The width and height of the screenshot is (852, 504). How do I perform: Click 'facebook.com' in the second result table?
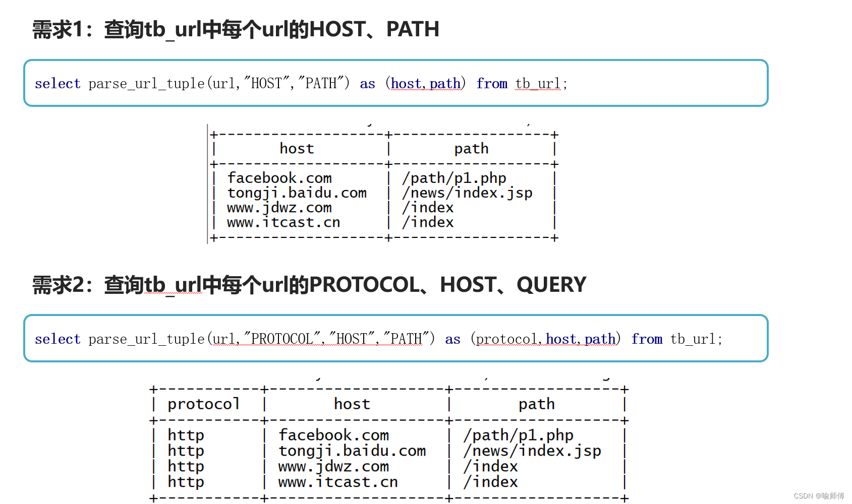[x=333, y=435]
